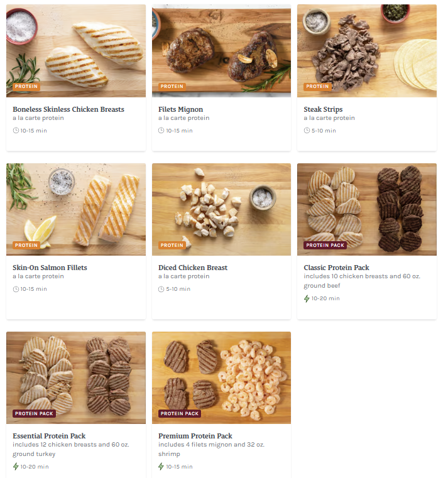This screenshot has width=448, height=478.
Task: Open the Filets Mignon product title
Action: click(x=180, y=109)
